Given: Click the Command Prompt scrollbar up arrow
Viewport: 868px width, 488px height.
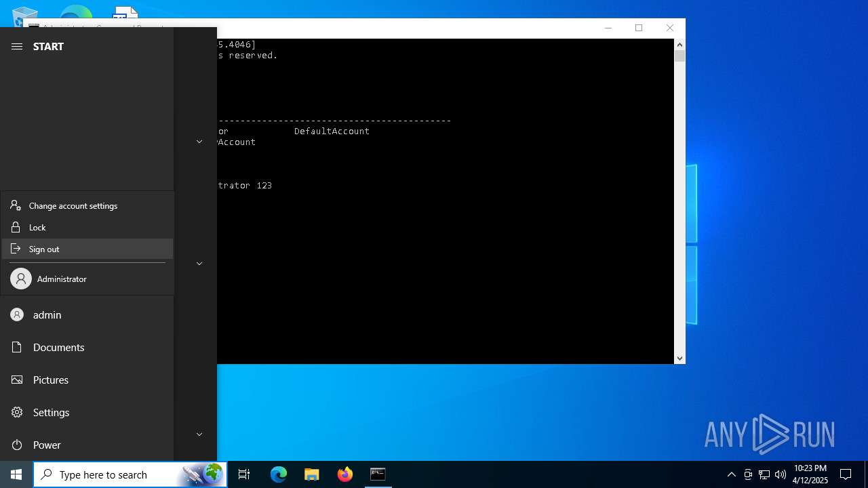Looking at the screenshot, I should [679, 45].
